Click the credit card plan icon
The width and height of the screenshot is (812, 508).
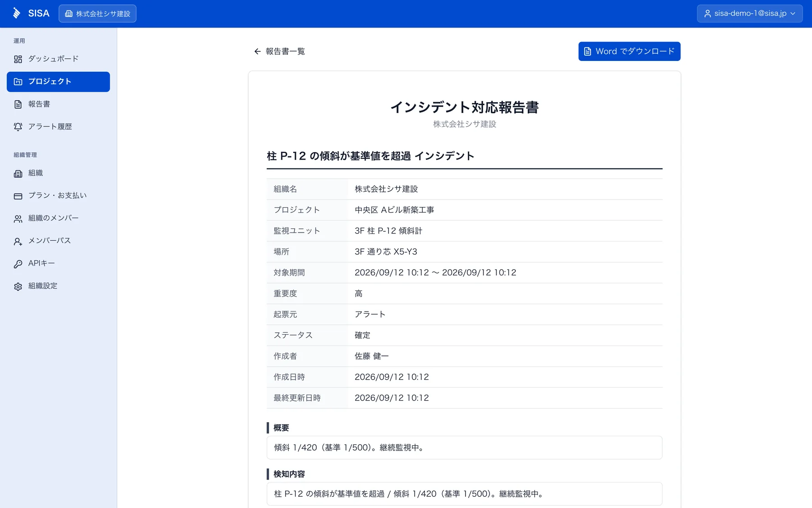point(18,196)
